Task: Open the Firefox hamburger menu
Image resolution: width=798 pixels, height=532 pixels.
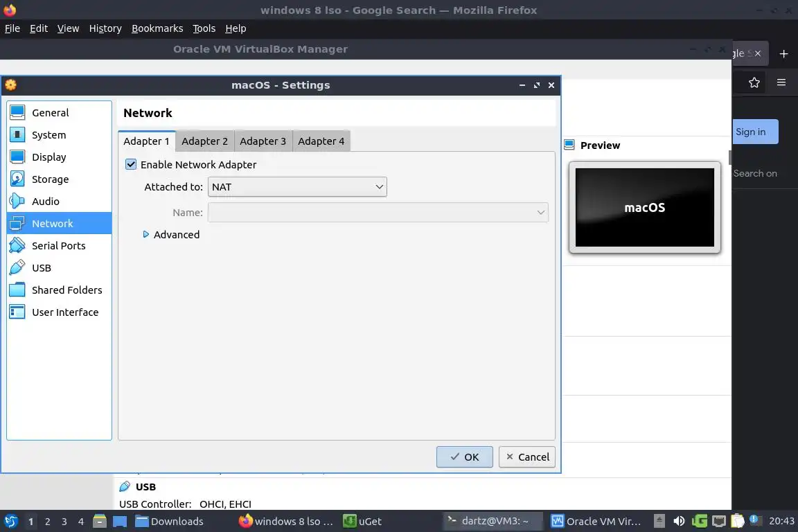Action: coord(781,82)
